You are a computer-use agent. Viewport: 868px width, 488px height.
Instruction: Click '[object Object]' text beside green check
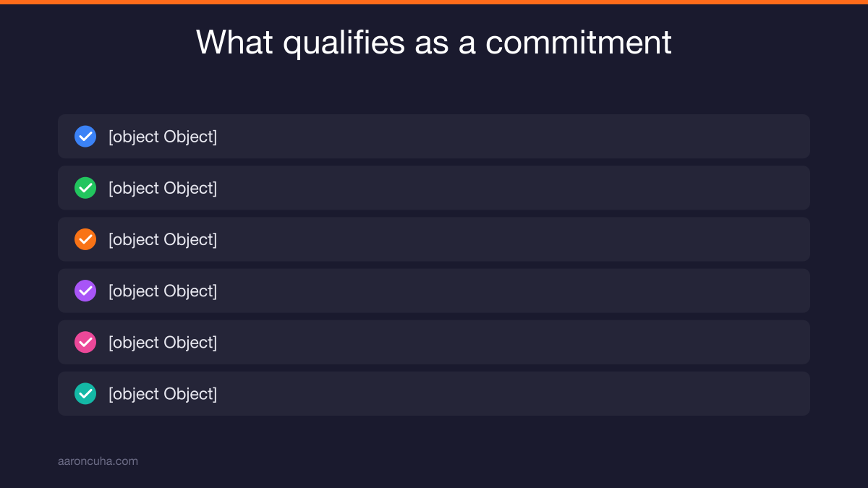pos(163,188)
